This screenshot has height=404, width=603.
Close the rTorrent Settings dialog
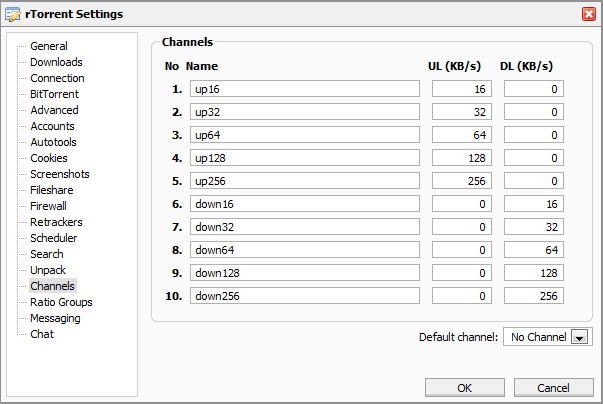tap(589, 14)
